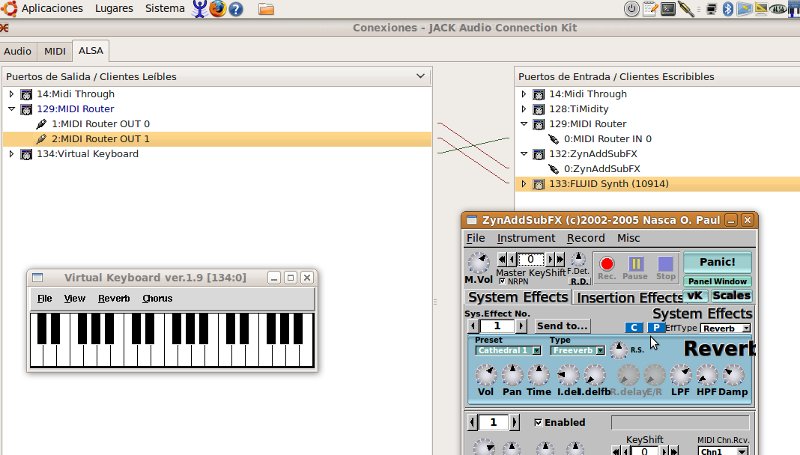This screenshot has height=455, width=800.
Task: Switch to the MIDI connections tab
Action: coord(54,50)
